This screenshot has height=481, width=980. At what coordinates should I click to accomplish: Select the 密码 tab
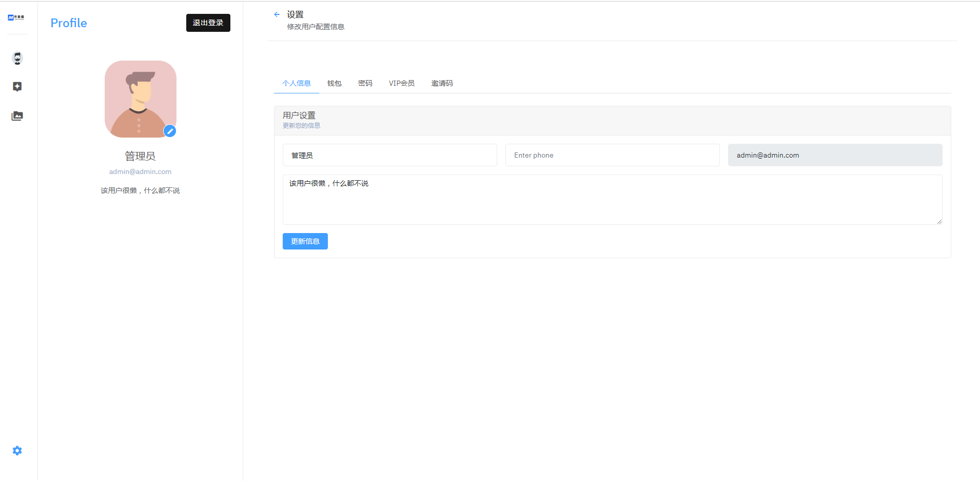tap(365, 83)
